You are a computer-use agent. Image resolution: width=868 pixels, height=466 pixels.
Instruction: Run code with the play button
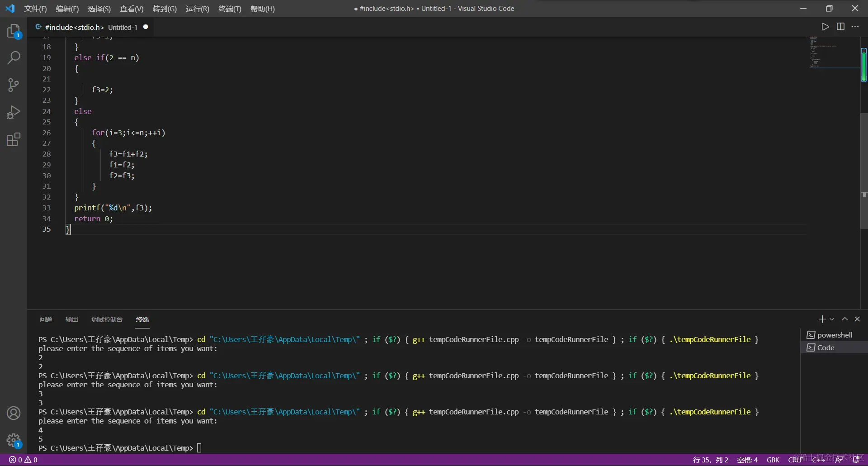[x=825, y=27]
